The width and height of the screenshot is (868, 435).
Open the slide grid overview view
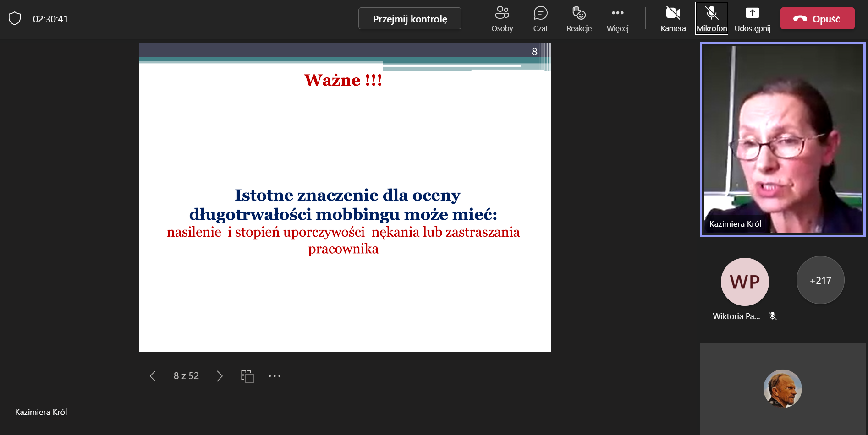(x=247, y=375)
